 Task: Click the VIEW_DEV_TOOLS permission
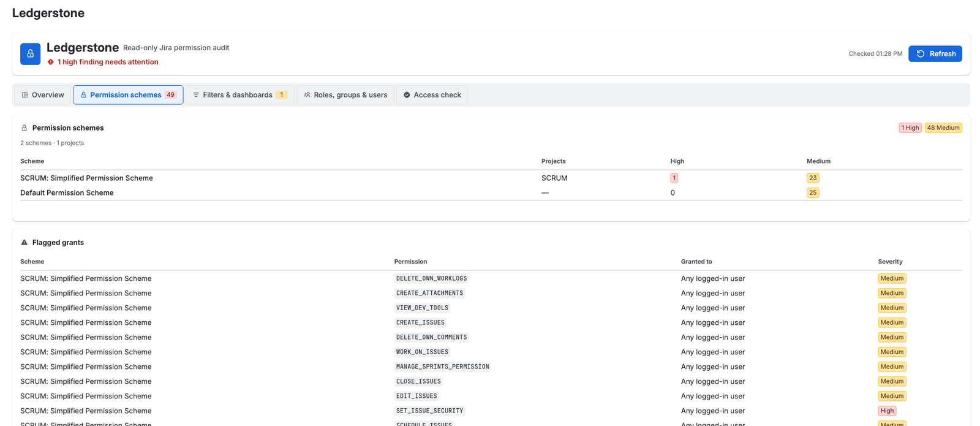point(422,308)
